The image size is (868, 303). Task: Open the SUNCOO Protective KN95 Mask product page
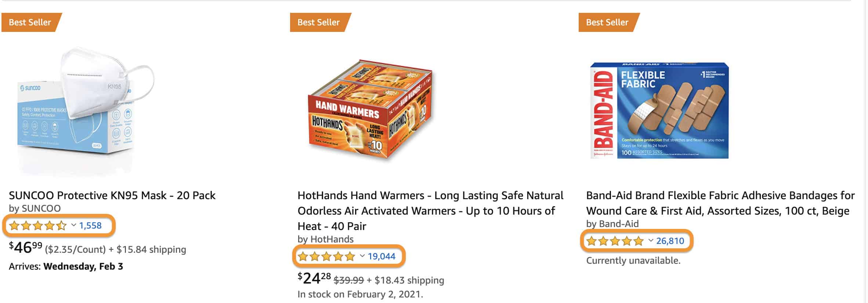tap(112, 196)
